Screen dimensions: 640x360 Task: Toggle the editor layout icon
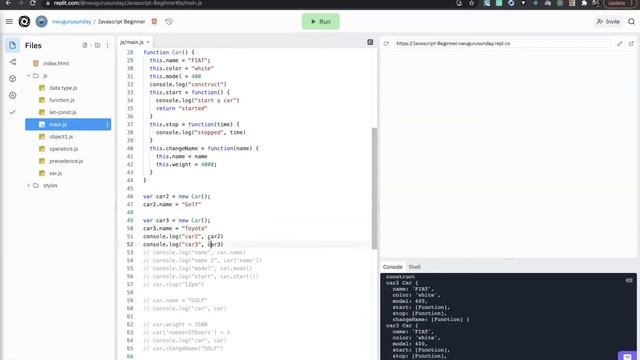(x=370, y=42)
